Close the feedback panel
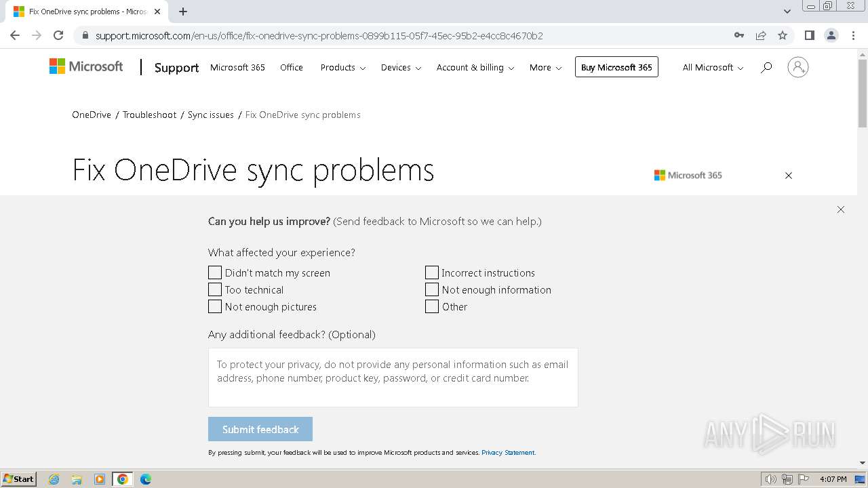 click(x=841, y=209)
